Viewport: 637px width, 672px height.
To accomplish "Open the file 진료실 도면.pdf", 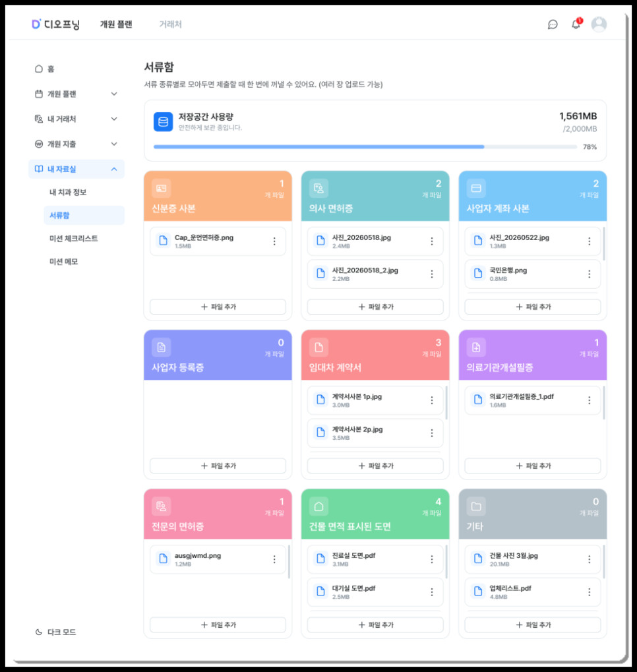I will tap(375, 559).
